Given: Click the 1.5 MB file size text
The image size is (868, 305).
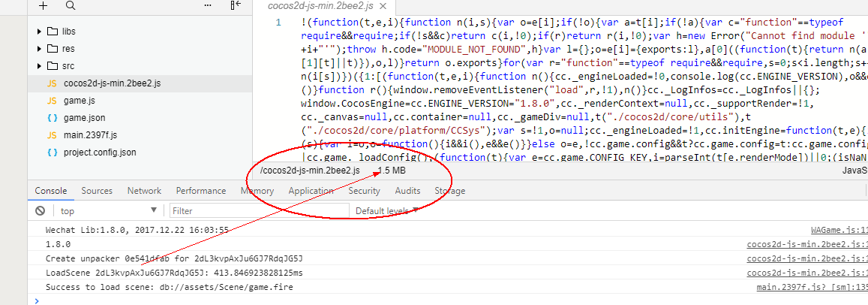Looking at the screenshot, I should click(392, 171).
